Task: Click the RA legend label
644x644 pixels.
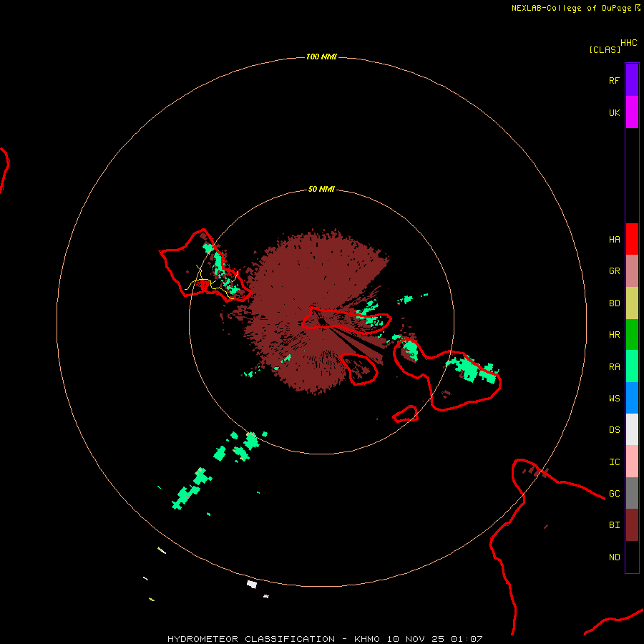Action: point(614,366)
